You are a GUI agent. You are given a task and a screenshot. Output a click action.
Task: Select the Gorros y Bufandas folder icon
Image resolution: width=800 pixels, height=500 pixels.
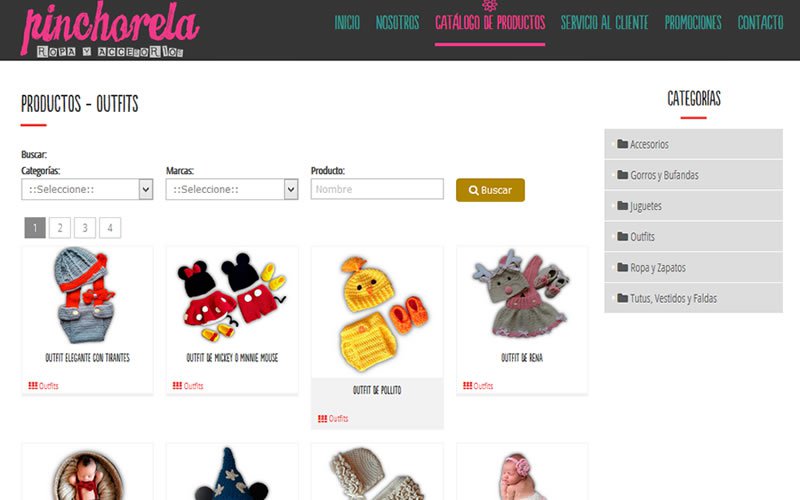(622, 175)
